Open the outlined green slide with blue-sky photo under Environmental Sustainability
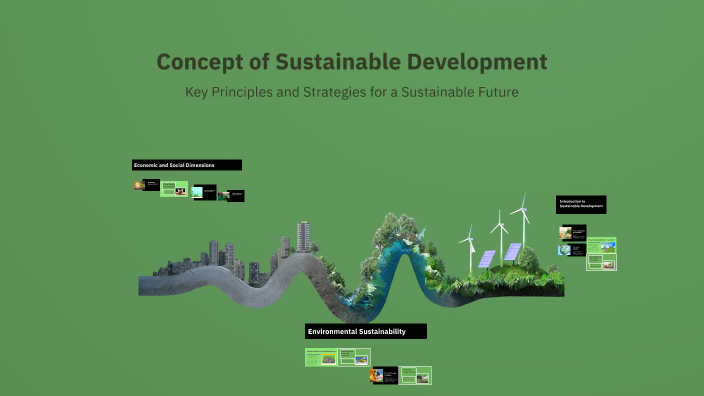Screen dimensions: 704x396 coord(354,357)
